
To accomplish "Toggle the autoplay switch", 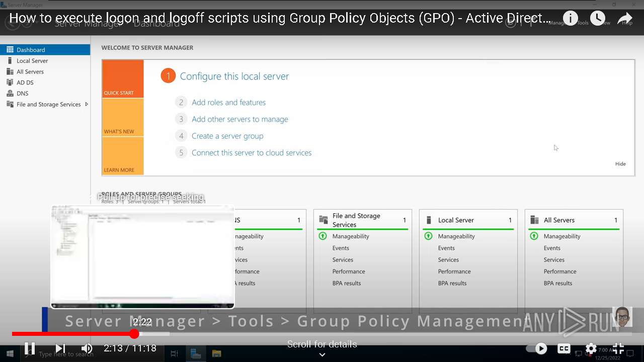I will pos(537,348).
